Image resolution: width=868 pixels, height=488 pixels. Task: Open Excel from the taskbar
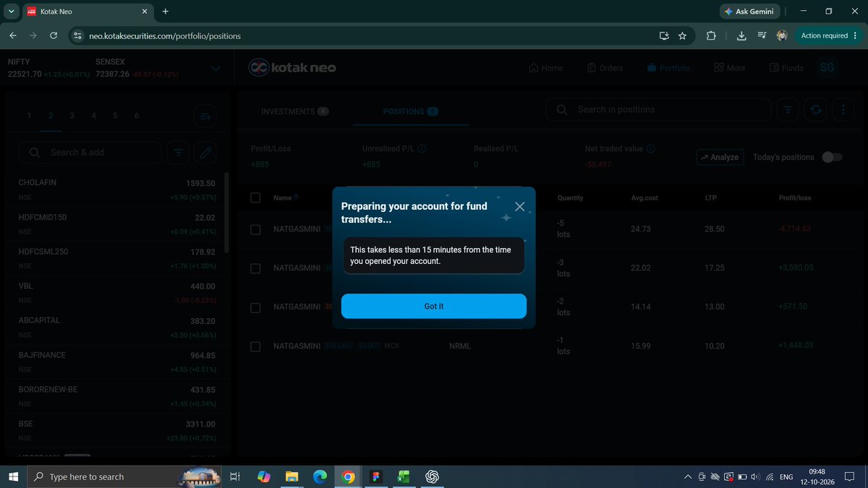(404, 476)
